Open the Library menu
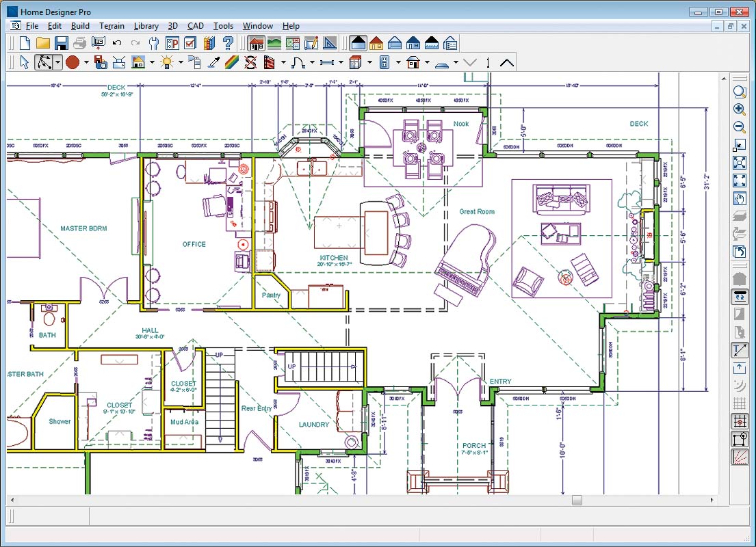 pyautogui.click(x=146, y=26)
